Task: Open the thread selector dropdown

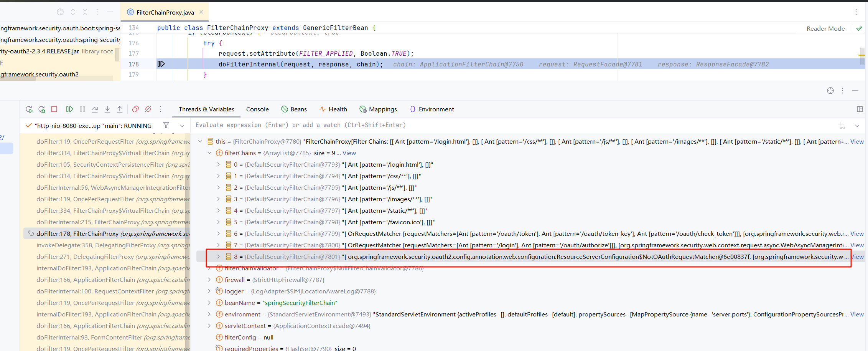Action: click(182, 126)
